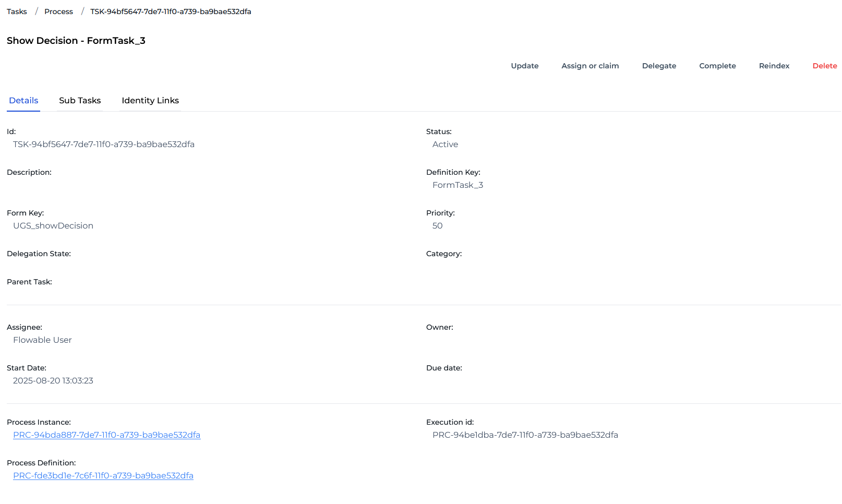Delegate this task

659,66
